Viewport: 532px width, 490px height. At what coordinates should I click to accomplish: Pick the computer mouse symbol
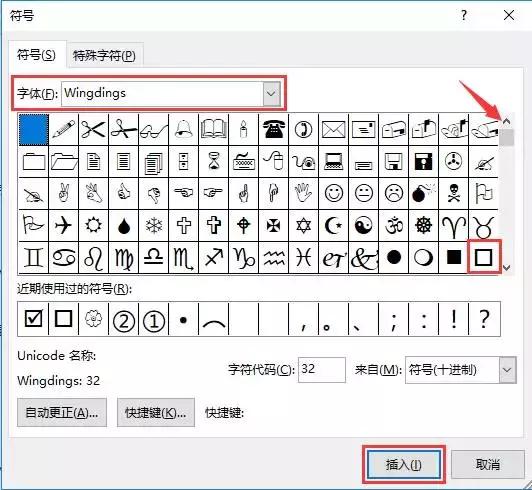(273, 162)
